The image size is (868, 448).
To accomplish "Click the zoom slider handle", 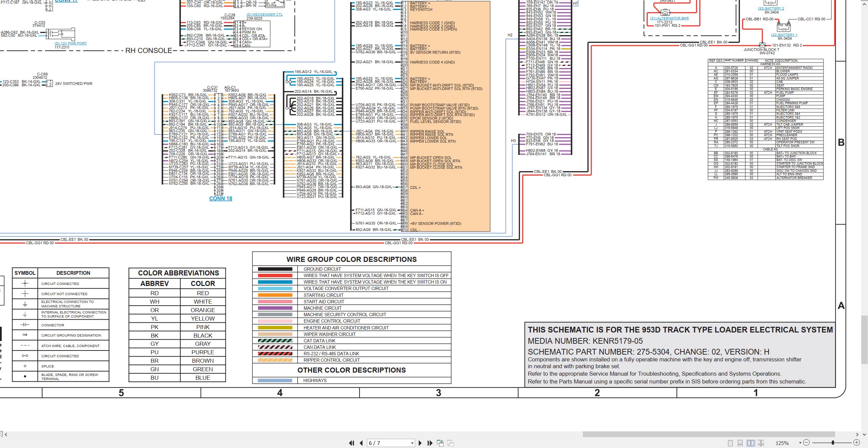I will coord(833,443).
